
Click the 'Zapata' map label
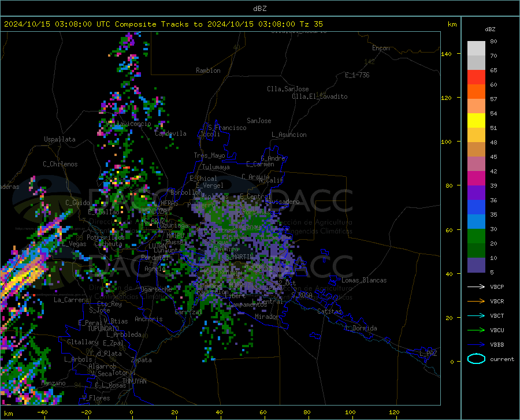pyautogui.click(x=142, y=360)
